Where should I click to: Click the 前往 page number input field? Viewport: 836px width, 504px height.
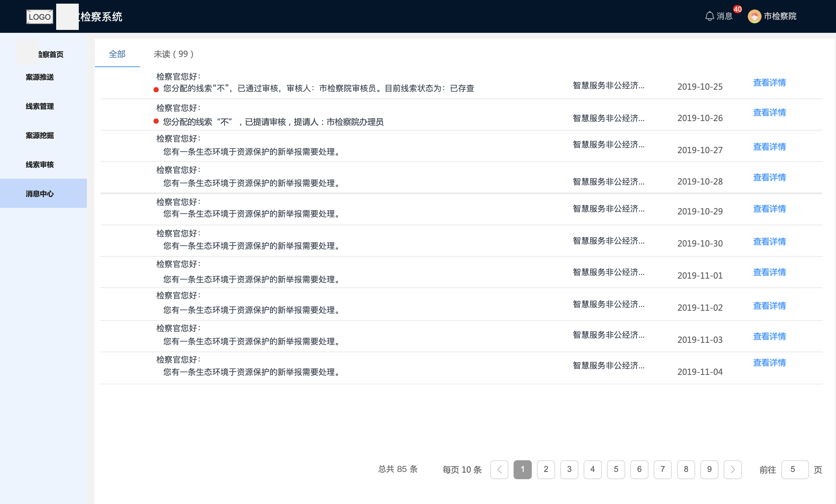[x=795, y=470]
